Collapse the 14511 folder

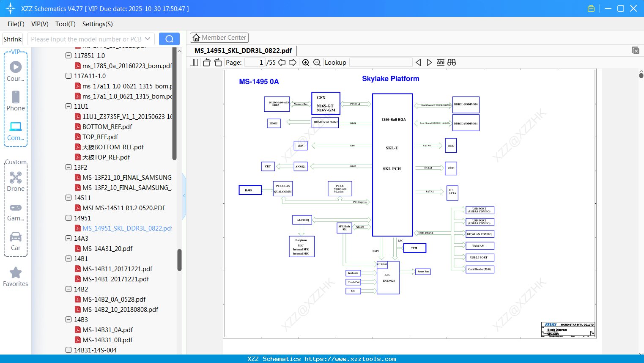pyautogui.click(x=69, y=198)
